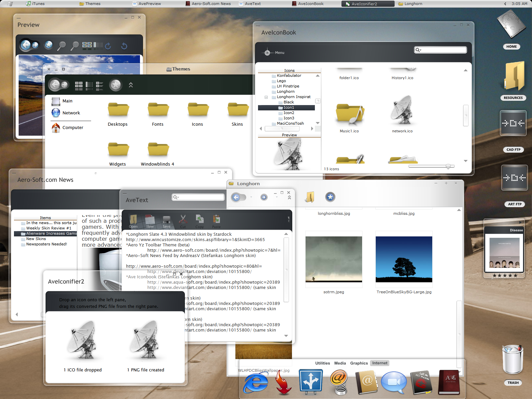Viewport: 532px width, 399px height.
Task: Adjust the AveIconBook icon size slider
Action: pos(448,166)
